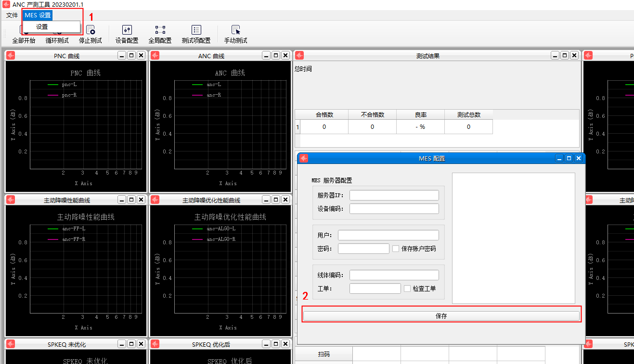Click the anc-FF-L legend entry
This screenshot has width=634, height=364.
pyautogui.click(x=66, y=229)
